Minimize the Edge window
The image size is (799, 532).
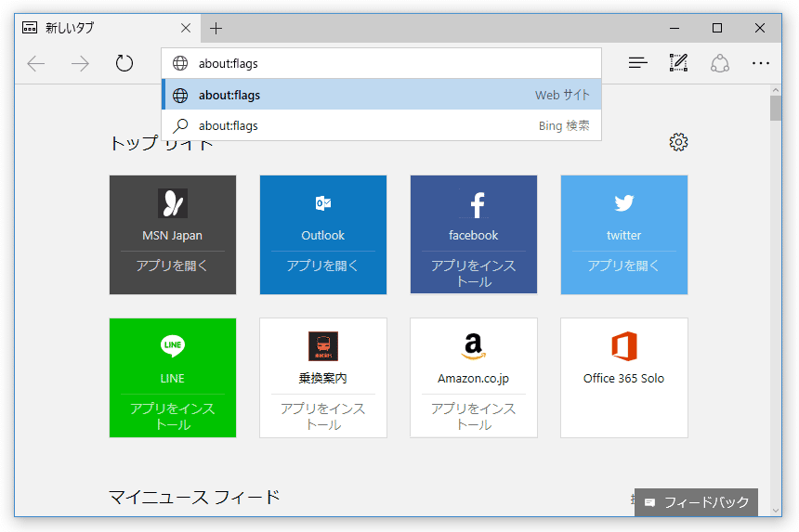(x=675, y=28)
